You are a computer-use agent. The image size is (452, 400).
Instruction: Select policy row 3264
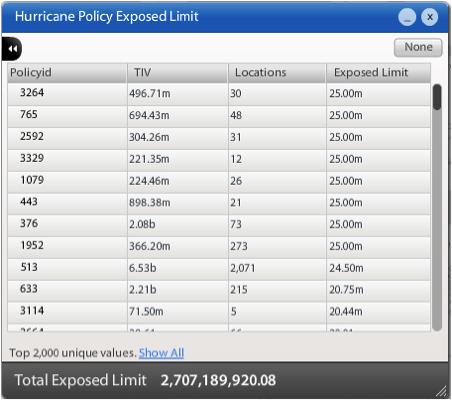click(x=219, y=94)
